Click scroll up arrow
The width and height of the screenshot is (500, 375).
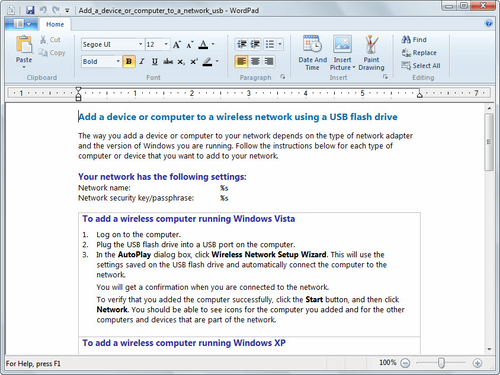(489, 109)
